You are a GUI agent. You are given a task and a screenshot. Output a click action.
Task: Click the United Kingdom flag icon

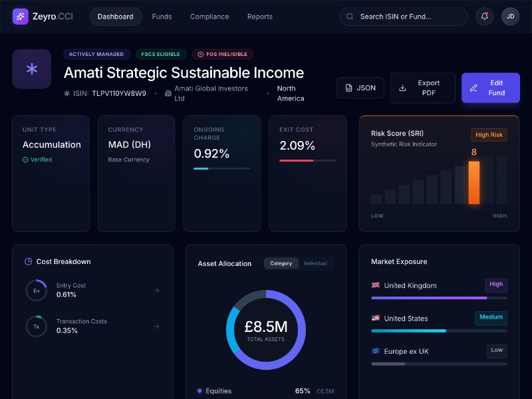(376, 285)
